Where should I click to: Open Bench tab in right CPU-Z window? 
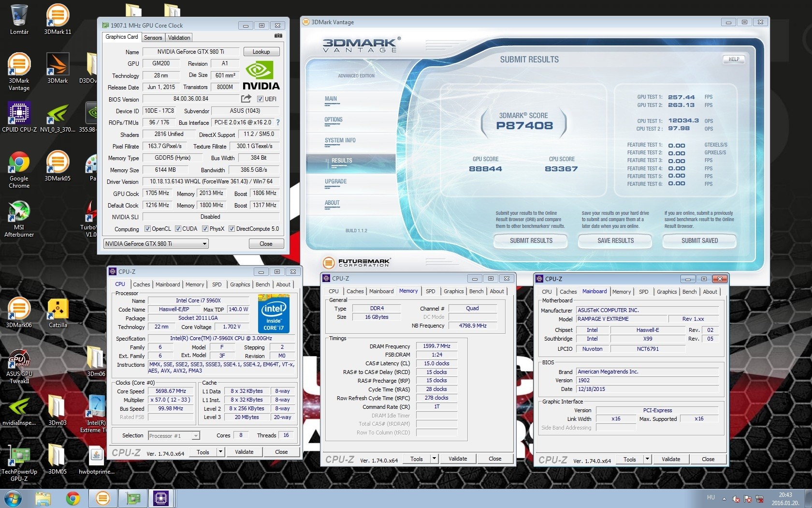coord(689,292)
